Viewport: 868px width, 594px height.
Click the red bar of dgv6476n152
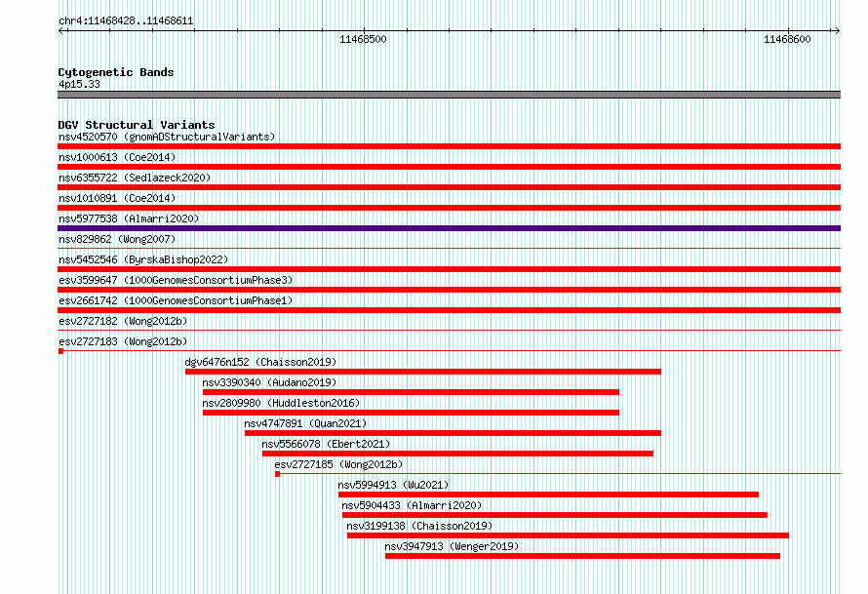pyautogui.click(x=423, y=372)
